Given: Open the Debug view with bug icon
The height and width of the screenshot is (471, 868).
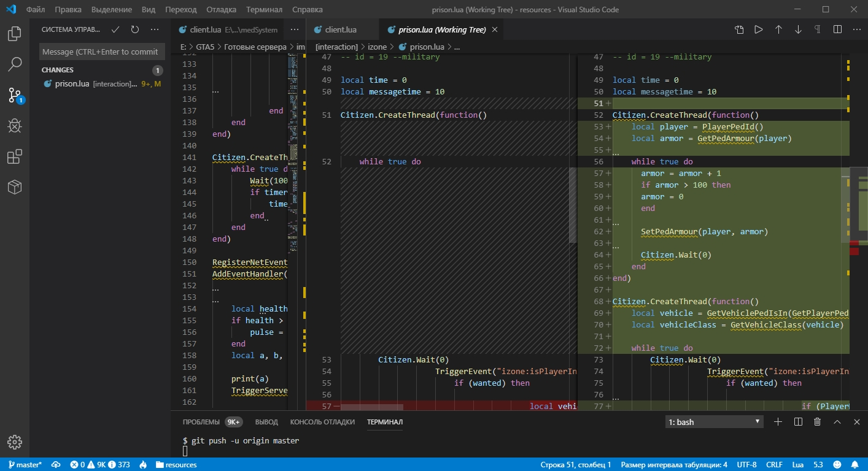Looking at the screenshot, I should click(x=15, y=126).
